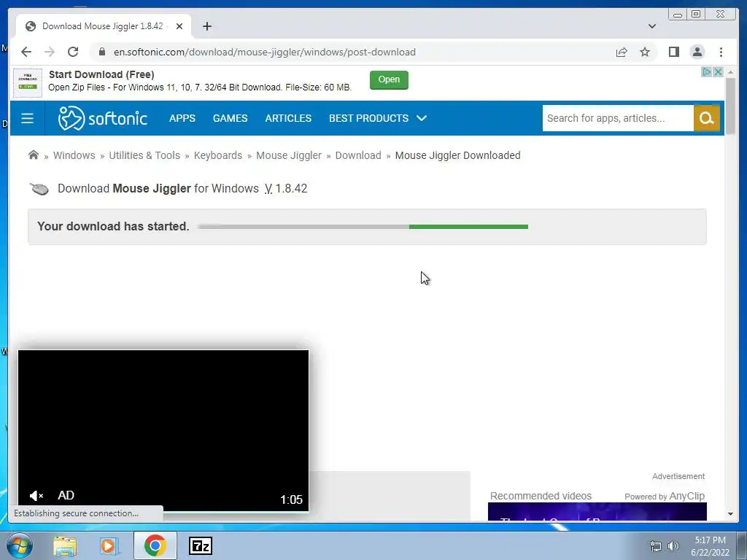Open the ARTICLES menu item
747x560 pixels.
pos(288,118)
